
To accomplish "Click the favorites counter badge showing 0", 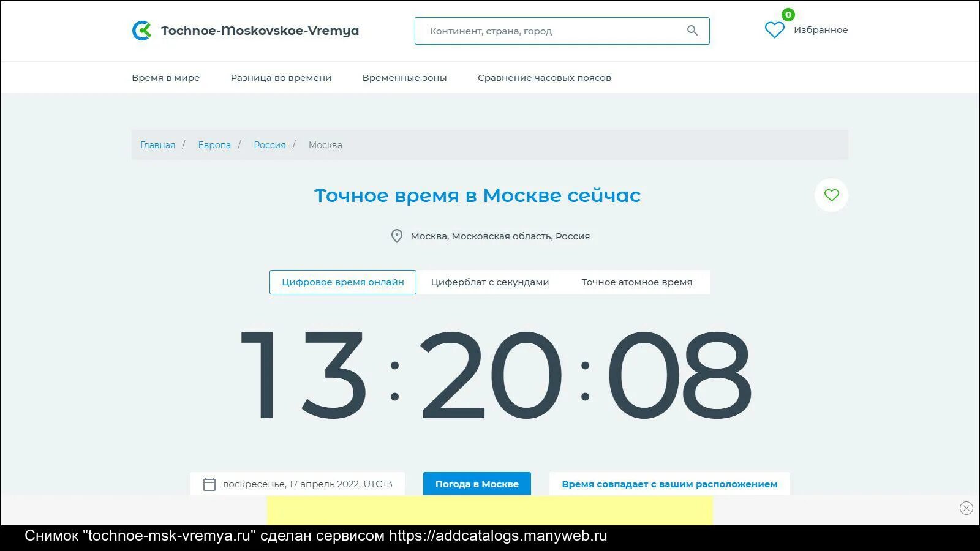I will coord(788,15).
